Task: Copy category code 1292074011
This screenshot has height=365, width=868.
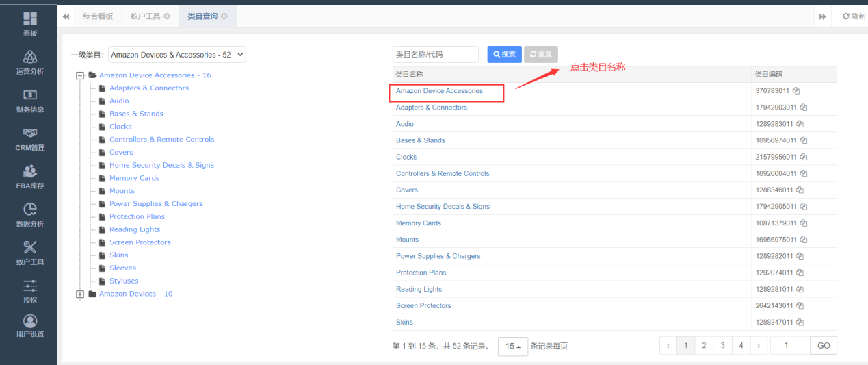Action: tap(800, 273)
